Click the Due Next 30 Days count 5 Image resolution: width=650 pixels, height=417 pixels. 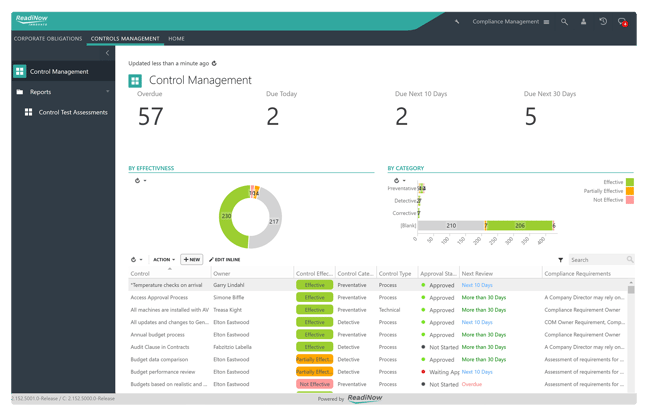coord(531,116)
